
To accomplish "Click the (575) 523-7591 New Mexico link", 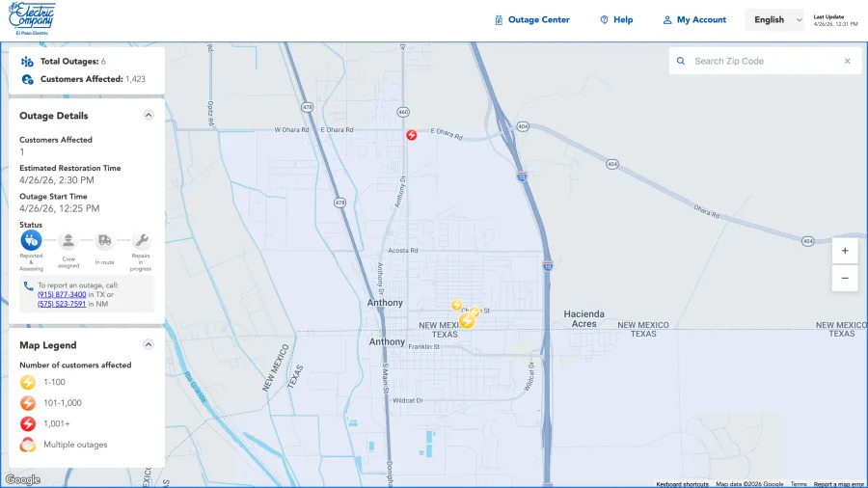I will tap(62, 304).
